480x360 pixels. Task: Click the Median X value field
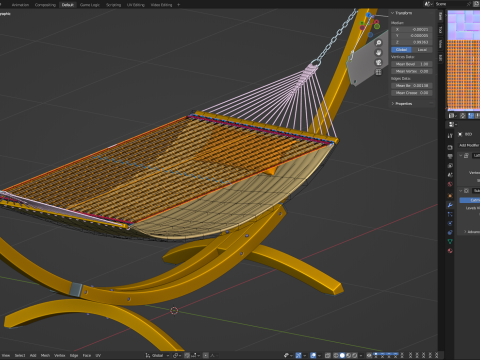412,29
